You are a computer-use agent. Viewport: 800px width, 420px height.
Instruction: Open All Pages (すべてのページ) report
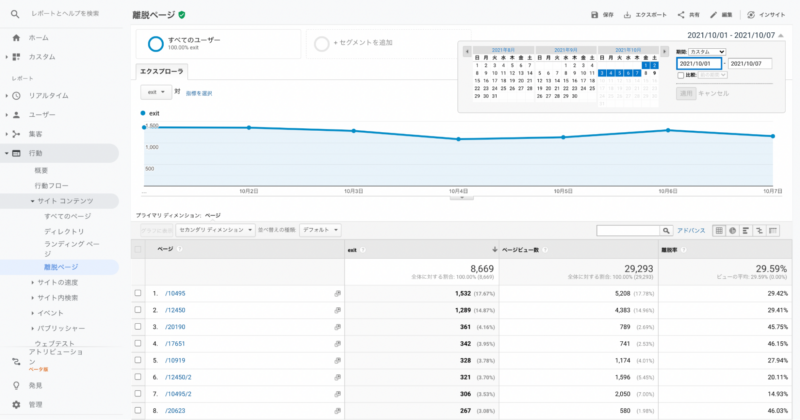pyautogui.click(x=67, y=216)
